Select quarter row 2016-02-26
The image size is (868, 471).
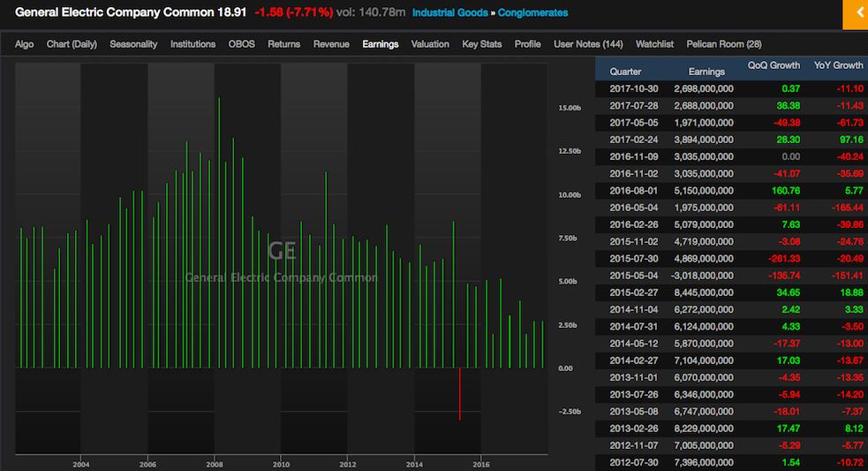pos(731,225)
